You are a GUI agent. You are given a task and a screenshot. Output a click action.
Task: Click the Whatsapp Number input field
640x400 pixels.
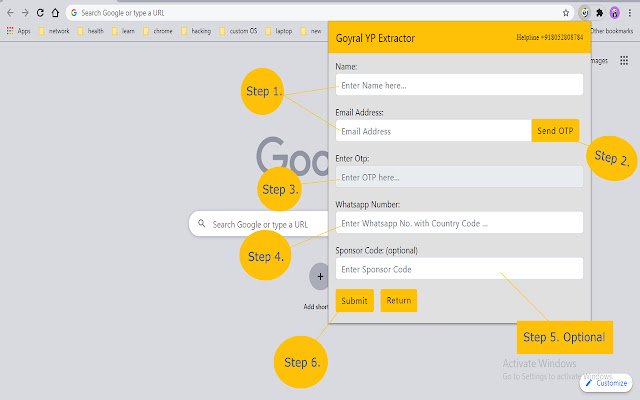(459, 223)
